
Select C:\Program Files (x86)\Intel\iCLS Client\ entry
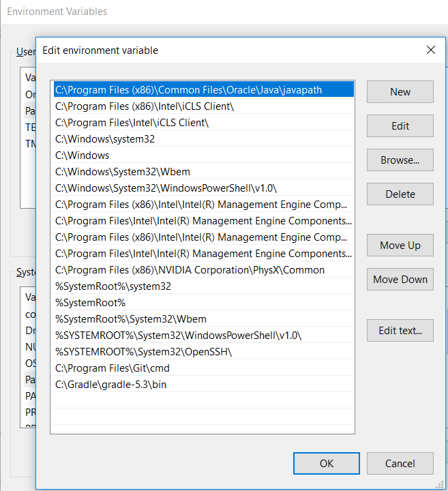coord(203,106)
